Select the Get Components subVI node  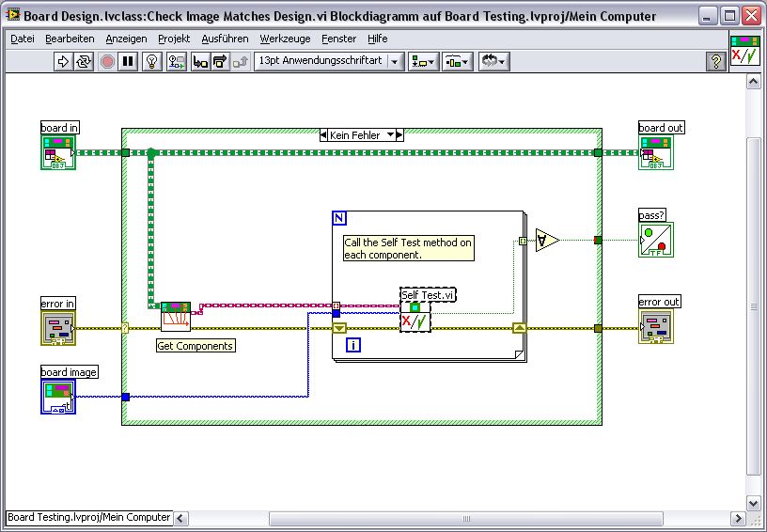pos(176,317)
